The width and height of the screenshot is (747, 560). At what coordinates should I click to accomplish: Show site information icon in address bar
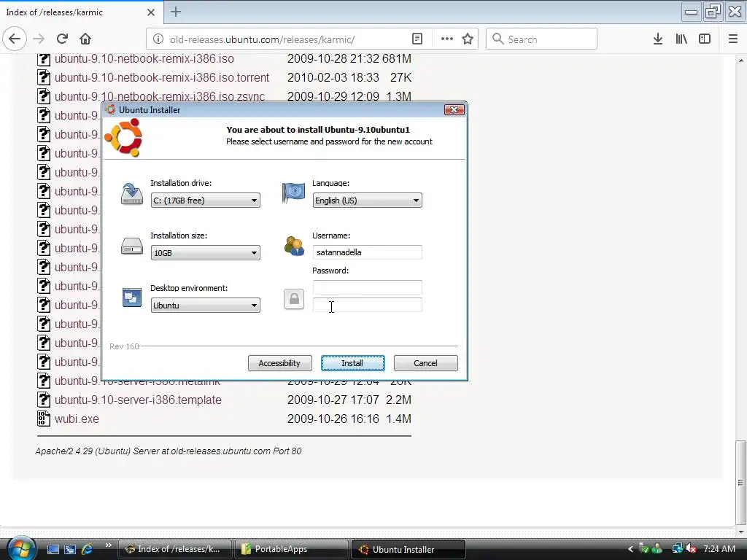[158, 39]
